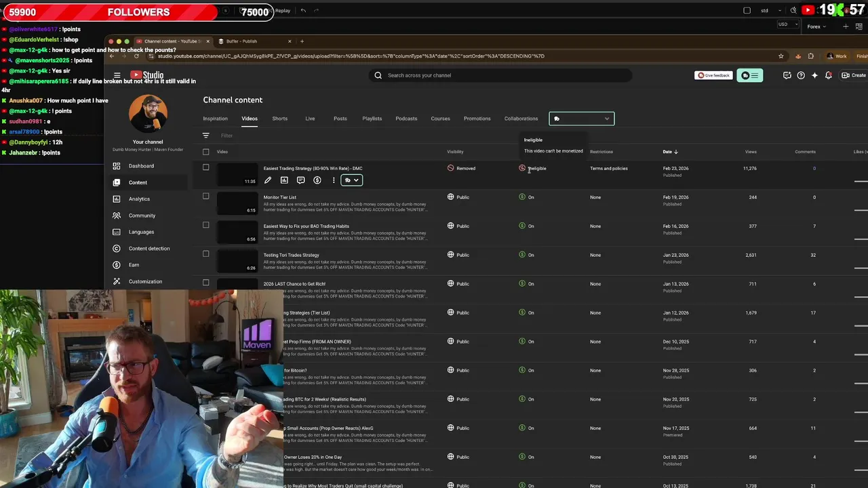Open the YouTube Studio hamburger menu

(117, 75)
